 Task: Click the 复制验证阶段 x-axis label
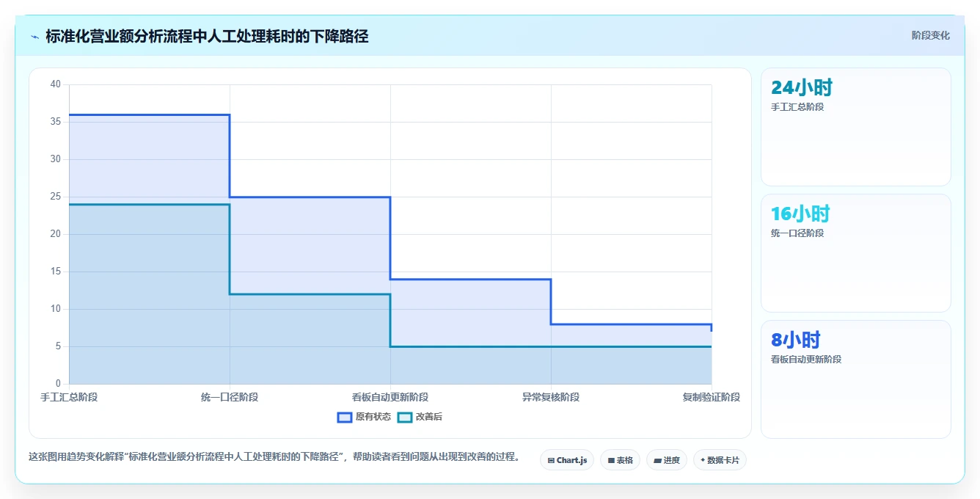coord(711,397)
